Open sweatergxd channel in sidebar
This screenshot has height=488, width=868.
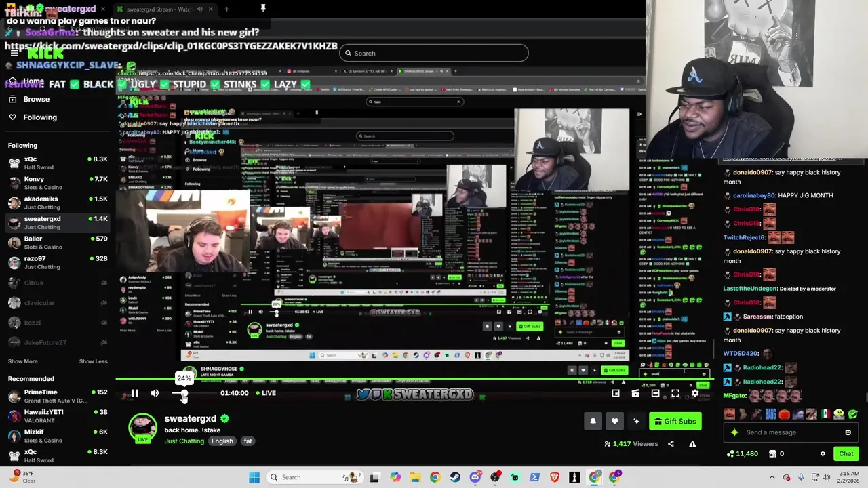coord(58,222)
